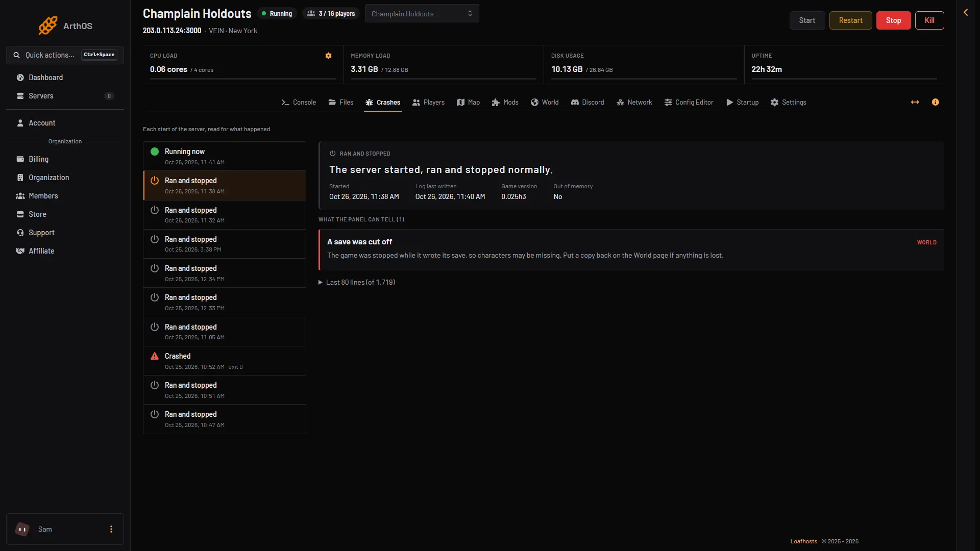
Task: Go to the Account page
Action: click(65, 123)
